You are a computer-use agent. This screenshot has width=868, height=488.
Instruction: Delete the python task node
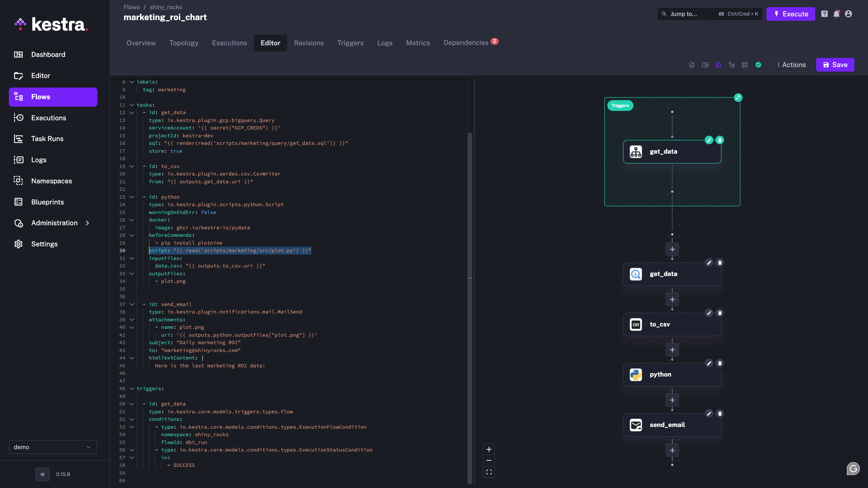click(720, 363)
